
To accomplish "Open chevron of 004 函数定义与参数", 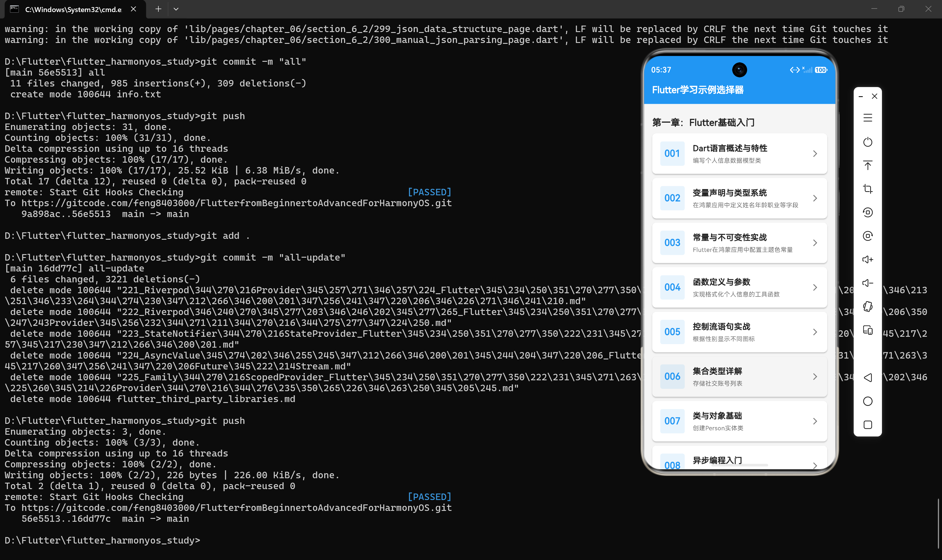I will (815, 287).
